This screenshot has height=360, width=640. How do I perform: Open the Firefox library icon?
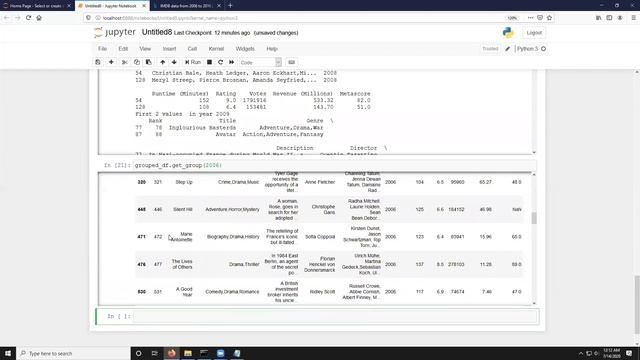[598, 18]
